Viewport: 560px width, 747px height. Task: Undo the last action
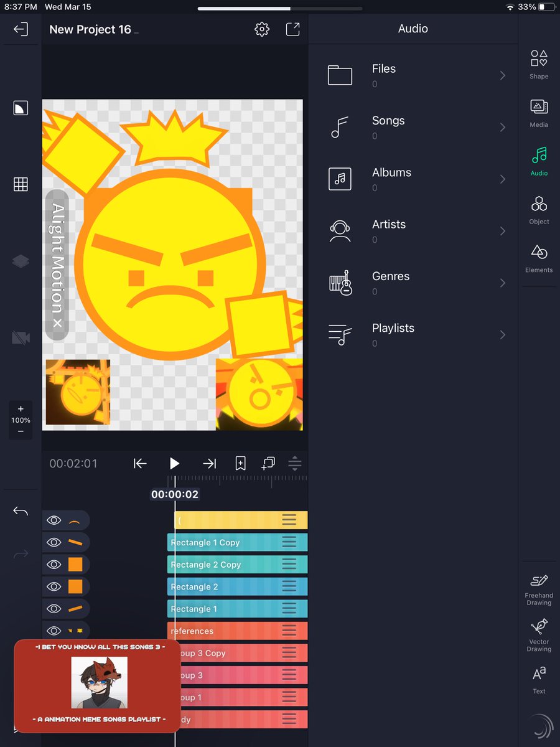(21, 512)
